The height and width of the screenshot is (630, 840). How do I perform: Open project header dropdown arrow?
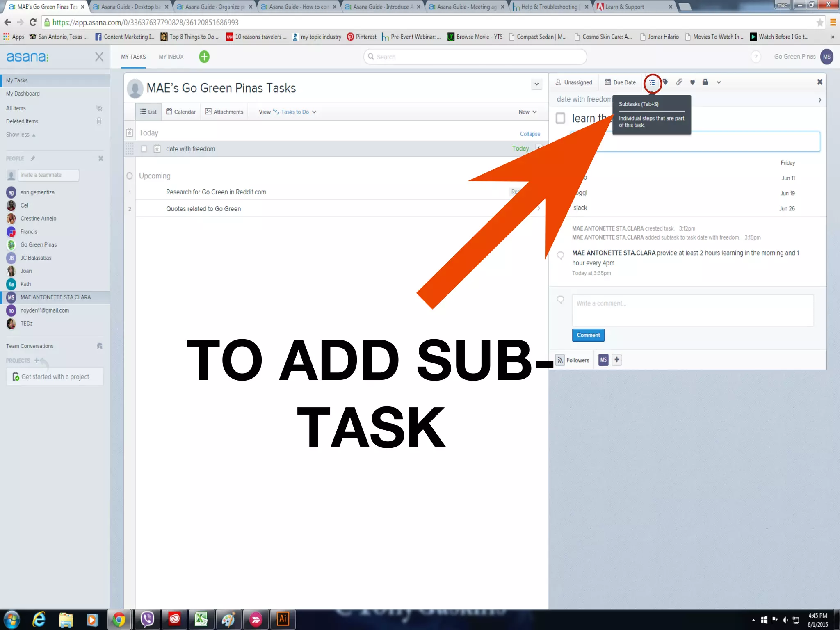pos(536,84)
